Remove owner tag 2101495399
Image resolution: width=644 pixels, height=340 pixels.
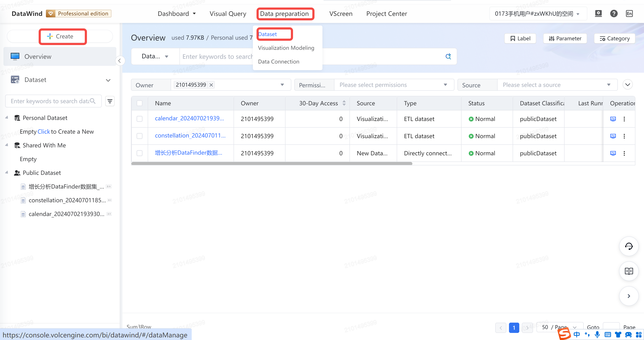point(211,85)
